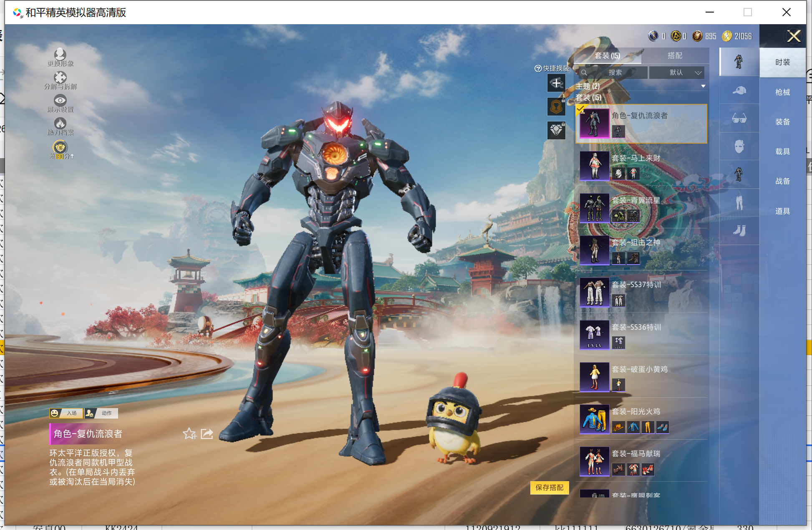Viewport: 812px width, 530px height.
Task: Click the hat category icon
Action: 739,90
